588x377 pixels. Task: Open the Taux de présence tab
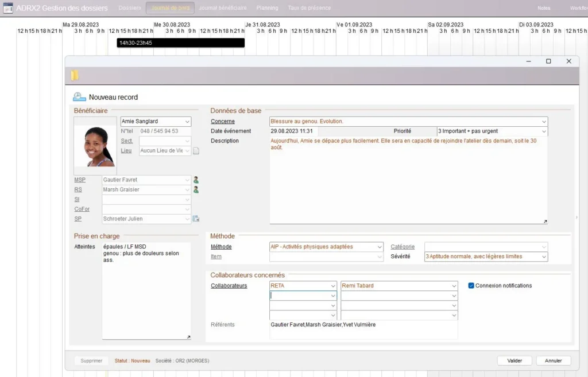point(310,8)
